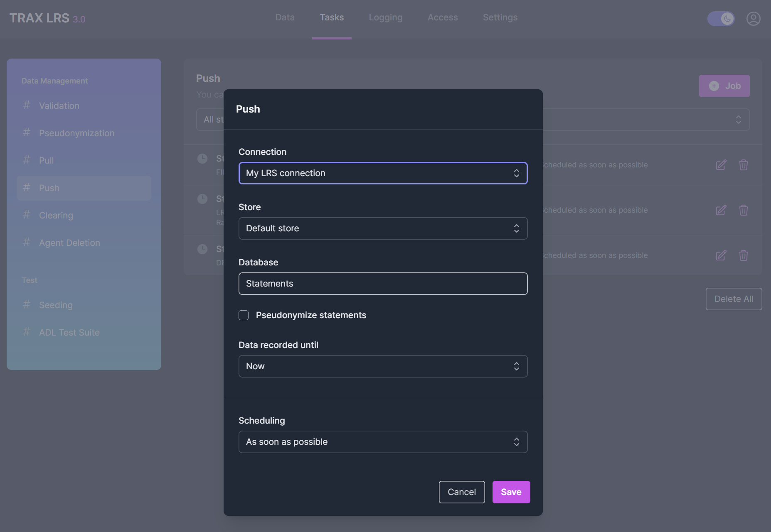Cancel the Push dialog
The width and height of the screenshot is (771, 532).
tap(461, 492)
